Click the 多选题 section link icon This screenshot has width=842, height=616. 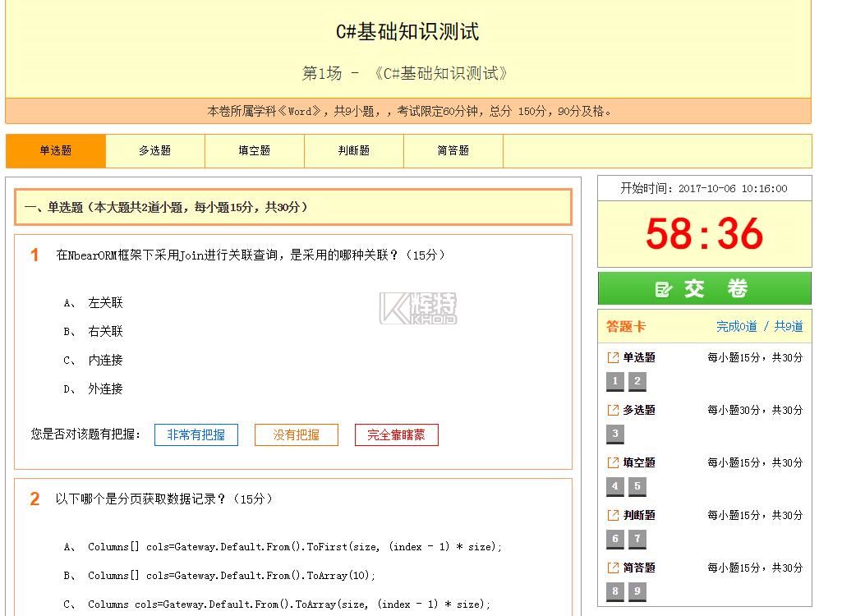612,410
